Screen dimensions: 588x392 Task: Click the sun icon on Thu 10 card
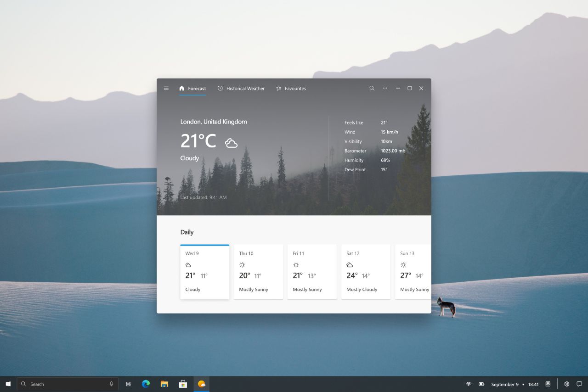click(242, 265)
